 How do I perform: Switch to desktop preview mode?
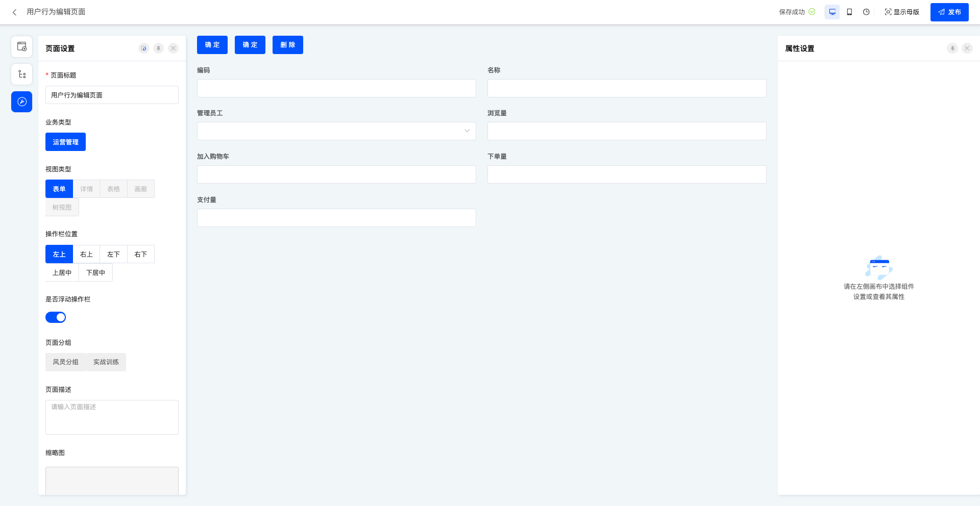832,12
